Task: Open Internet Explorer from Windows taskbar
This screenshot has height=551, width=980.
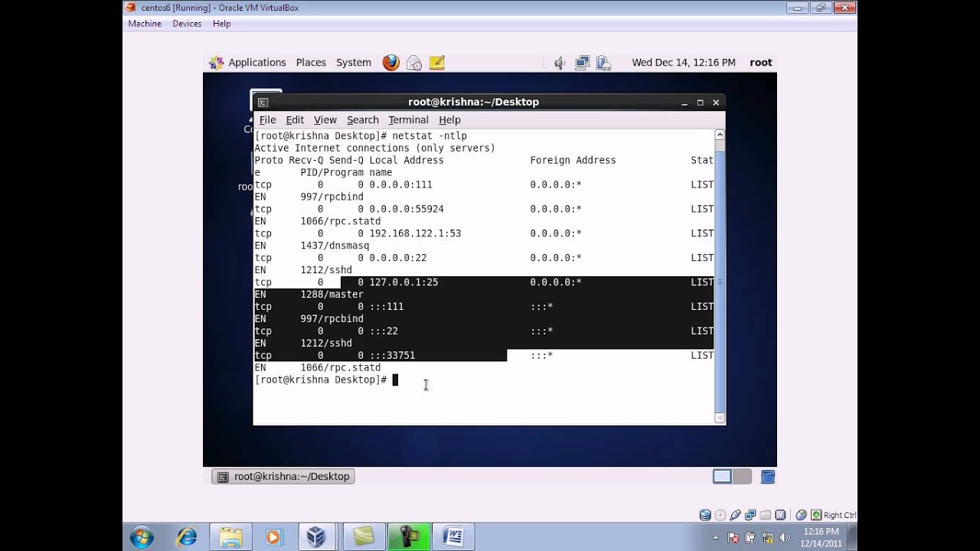Action: point(187,537)
